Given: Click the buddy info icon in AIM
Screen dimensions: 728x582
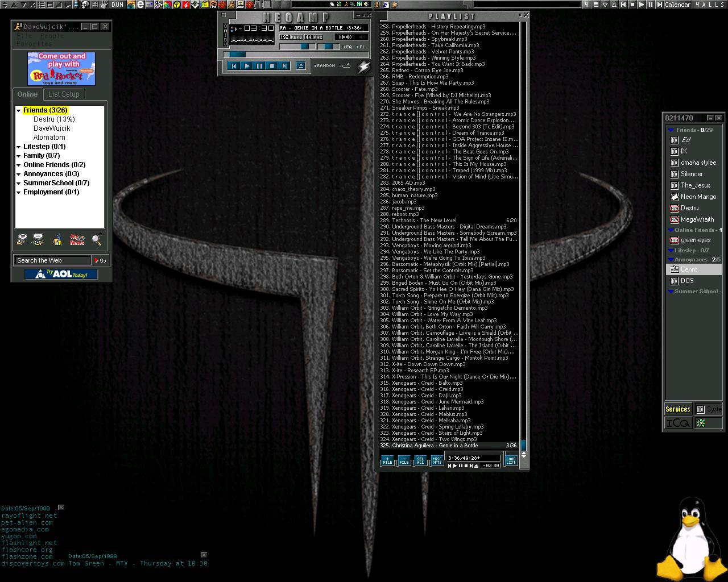Looking at the screenshot, I should [57, 240].
